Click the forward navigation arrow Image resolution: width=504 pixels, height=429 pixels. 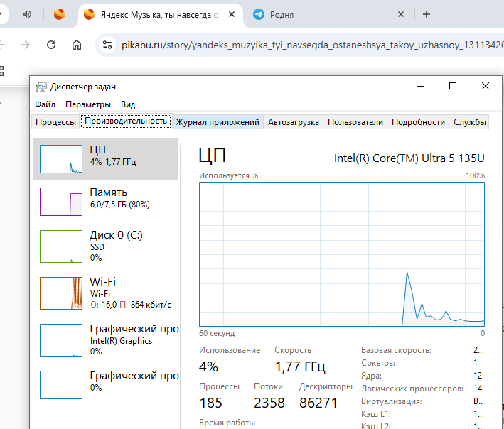(26, 45)
